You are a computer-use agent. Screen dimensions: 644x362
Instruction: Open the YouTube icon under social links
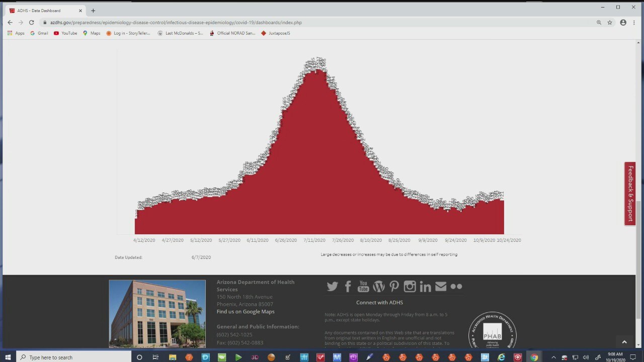click(363, 287)
